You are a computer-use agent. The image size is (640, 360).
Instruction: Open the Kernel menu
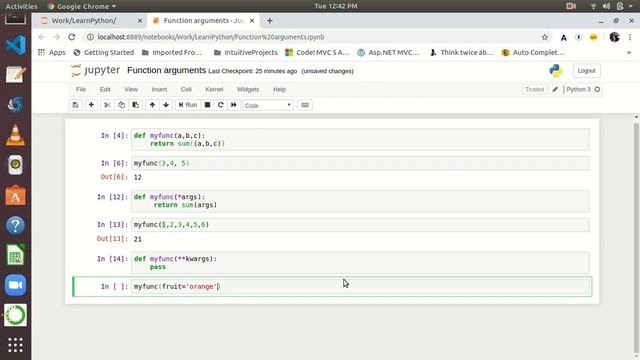(214, 89)
